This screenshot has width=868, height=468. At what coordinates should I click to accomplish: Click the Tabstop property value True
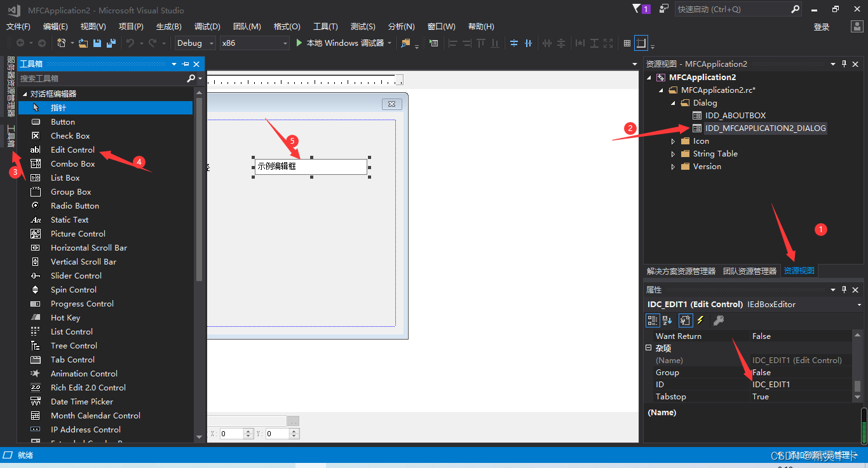click(x=801, y=397)
